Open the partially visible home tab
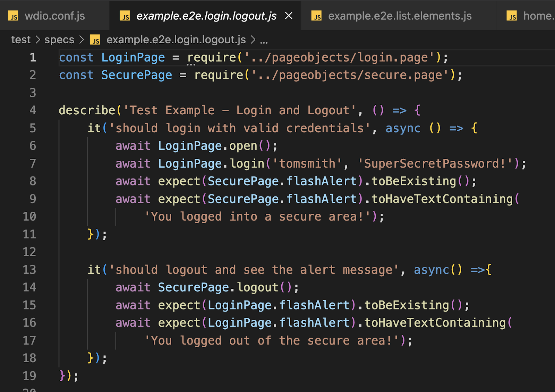This screenshot has height=392, width=555. click(526, 16)
